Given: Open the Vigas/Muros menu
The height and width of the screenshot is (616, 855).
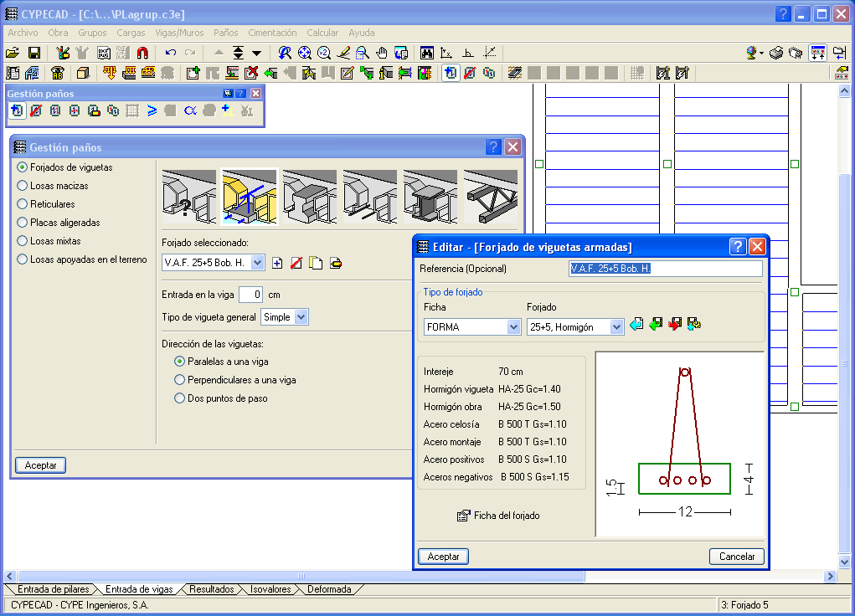Looking at the screenshot, I should pos(179,33).
